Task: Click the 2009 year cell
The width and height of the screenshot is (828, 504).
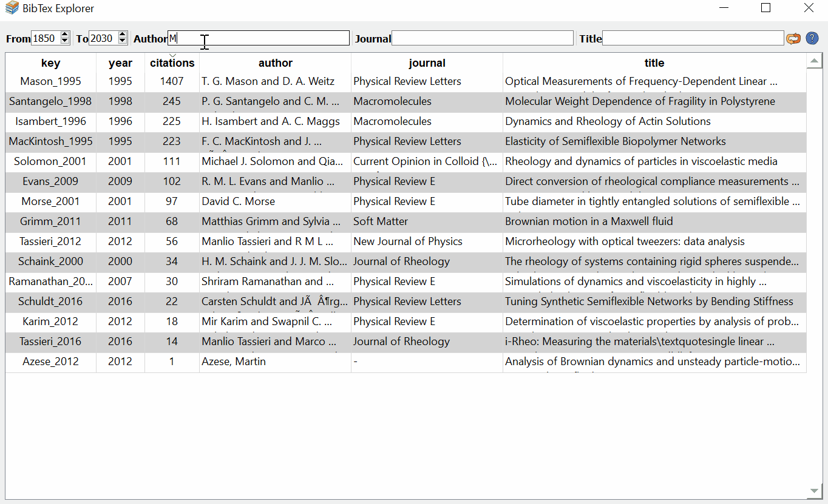Action: coord(120,181)
